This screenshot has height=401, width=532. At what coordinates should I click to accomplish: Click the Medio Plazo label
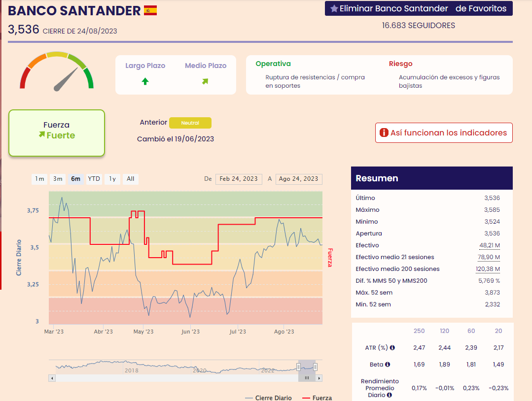coord(206,66)
